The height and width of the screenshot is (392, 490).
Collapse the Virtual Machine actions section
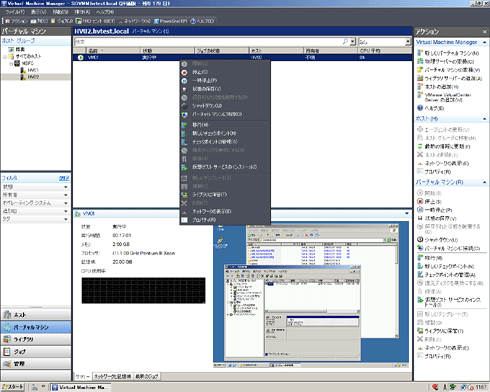(x=484, y=182)
